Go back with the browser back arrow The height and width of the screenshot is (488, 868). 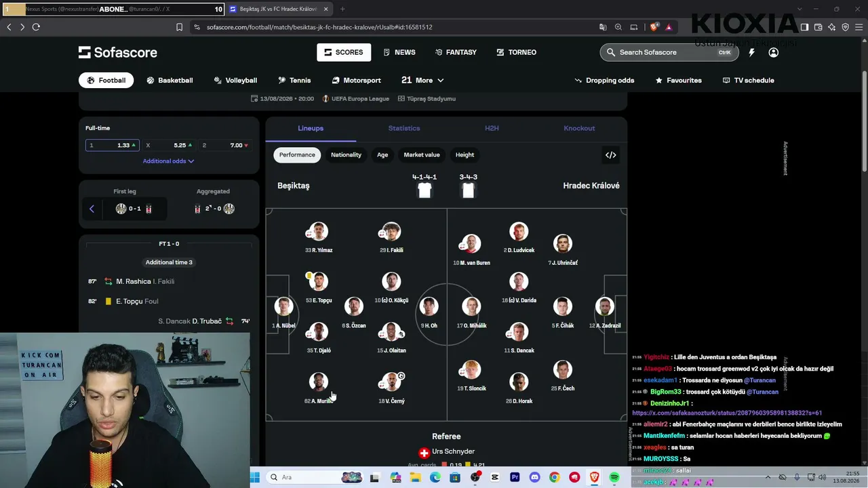click(9, 27)
